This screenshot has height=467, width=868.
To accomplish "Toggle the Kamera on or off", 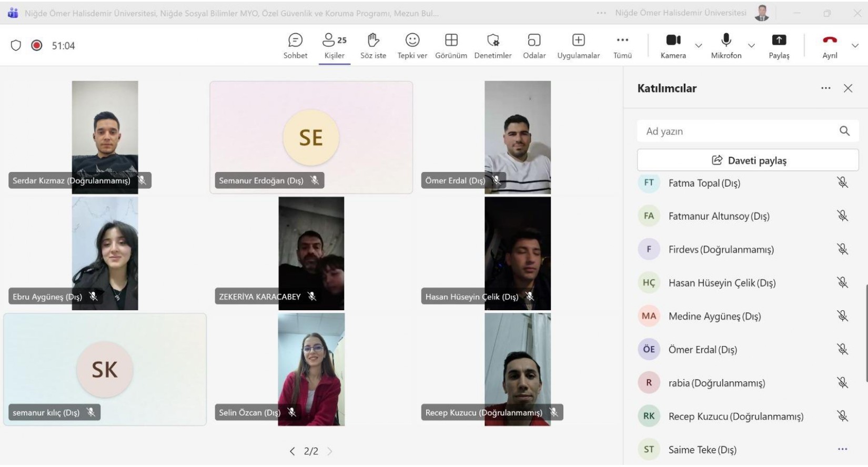I will click(x=673, y=45).
